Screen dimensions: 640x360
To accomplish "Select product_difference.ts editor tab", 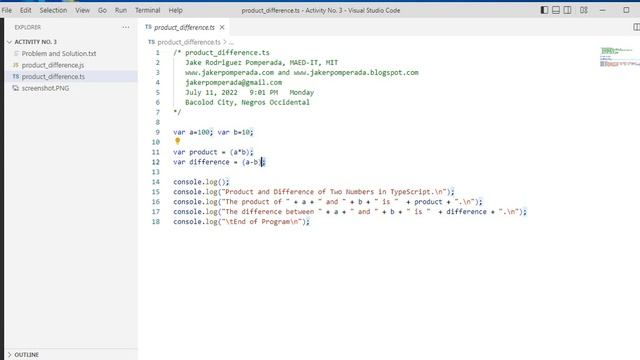I will coord(184,27).
